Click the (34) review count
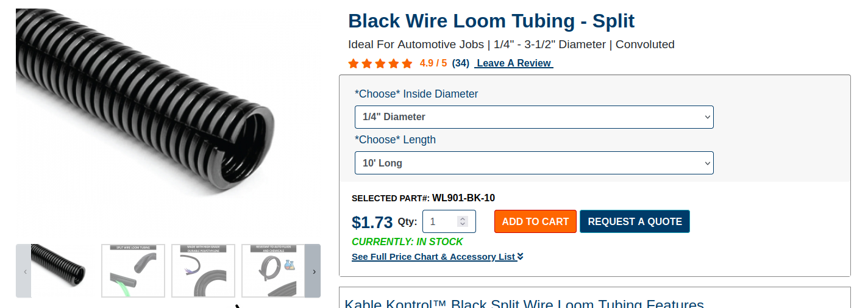The height and width of the screenshot is (308, 868). [x=460, y=63]
